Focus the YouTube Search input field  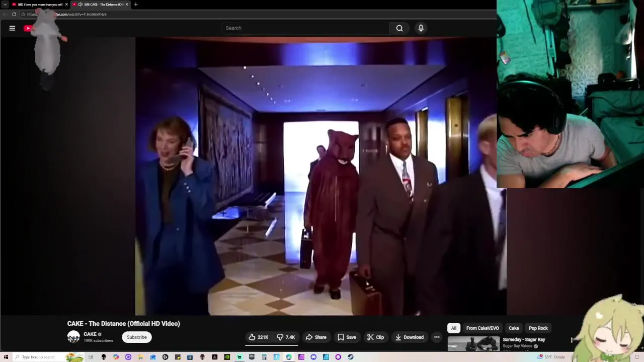coord(305,28)
